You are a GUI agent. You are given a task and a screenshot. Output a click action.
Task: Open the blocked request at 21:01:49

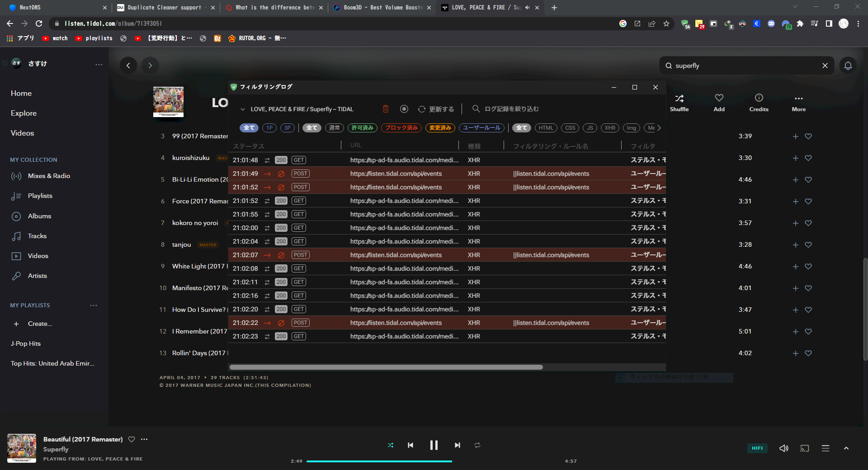click(x=447, y=174)
